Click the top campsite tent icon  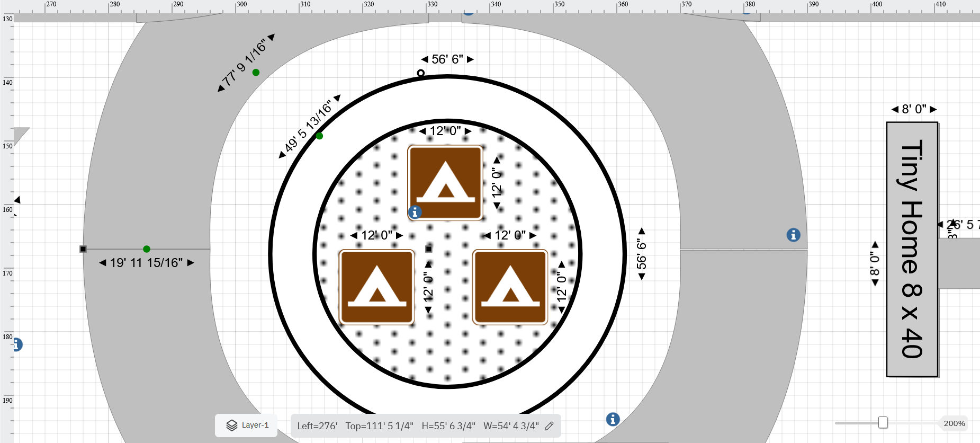pyautogui.click(x=445, y=183)
